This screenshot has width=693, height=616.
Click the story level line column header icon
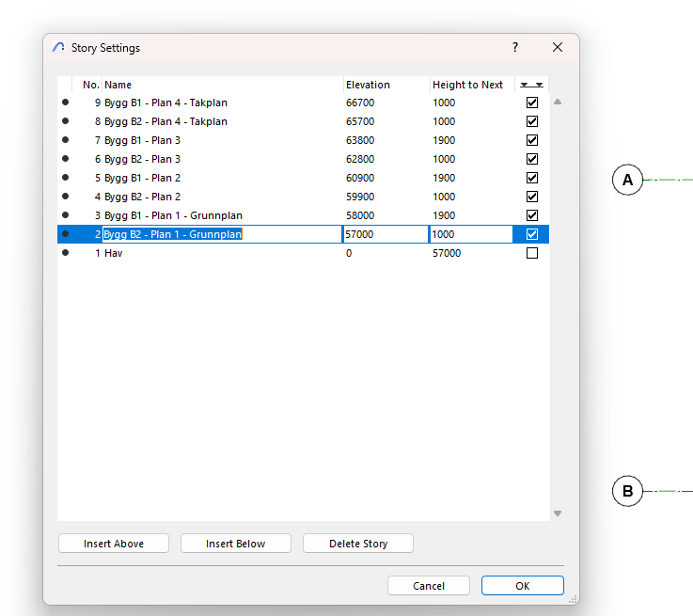[x=532, y=85]
